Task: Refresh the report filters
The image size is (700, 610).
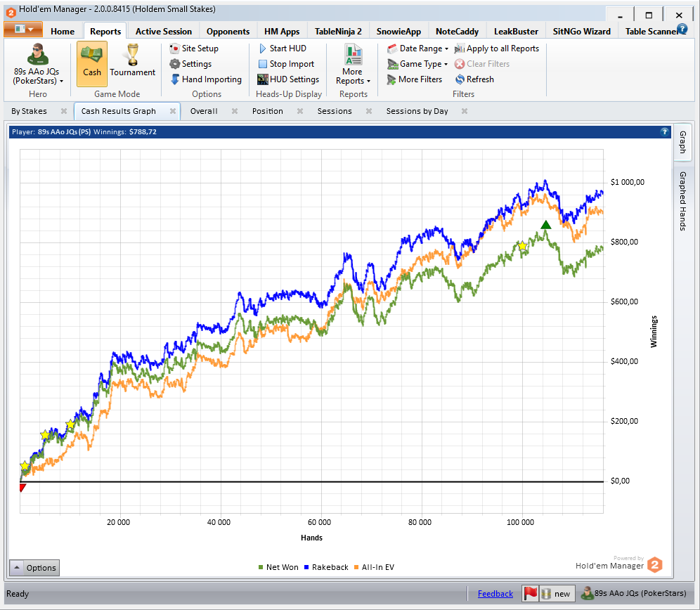Action: pos(474,79)
